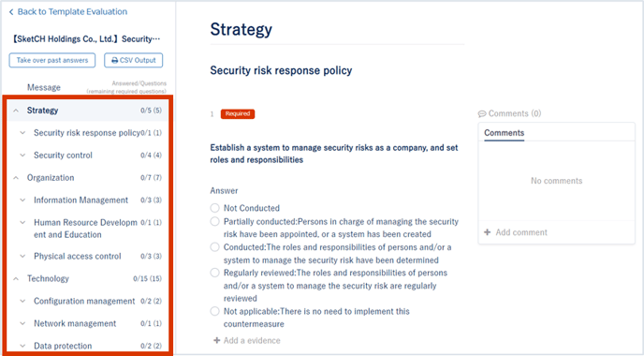The height and width of the screenshot is (356, 644).
Task: Collapse the Strategy section chevron
Action: click(16, 111)
